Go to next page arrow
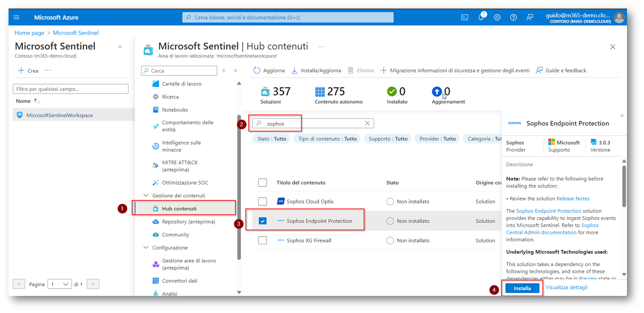This screenshot has width=644, height=313. click(x=93, y=284)
